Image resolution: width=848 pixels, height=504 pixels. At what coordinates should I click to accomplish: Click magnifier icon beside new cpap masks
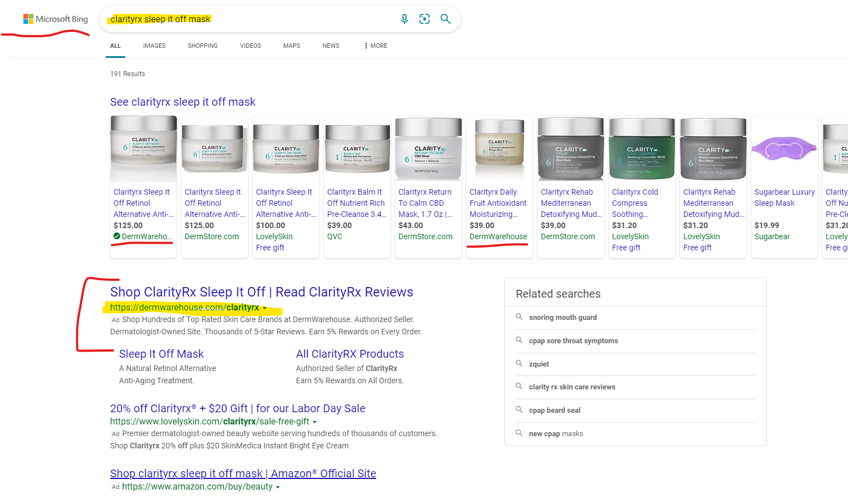pos(519,433)
